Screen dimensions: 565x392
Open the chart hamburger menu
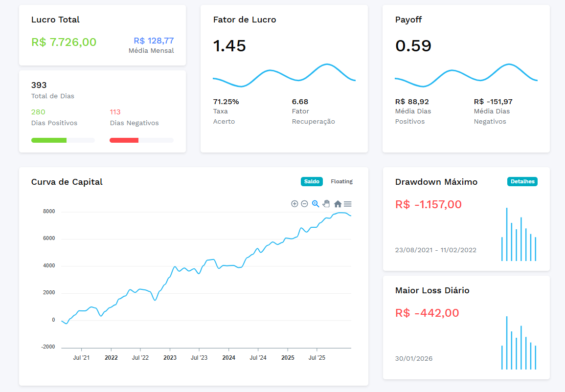(x=348, y=204)
